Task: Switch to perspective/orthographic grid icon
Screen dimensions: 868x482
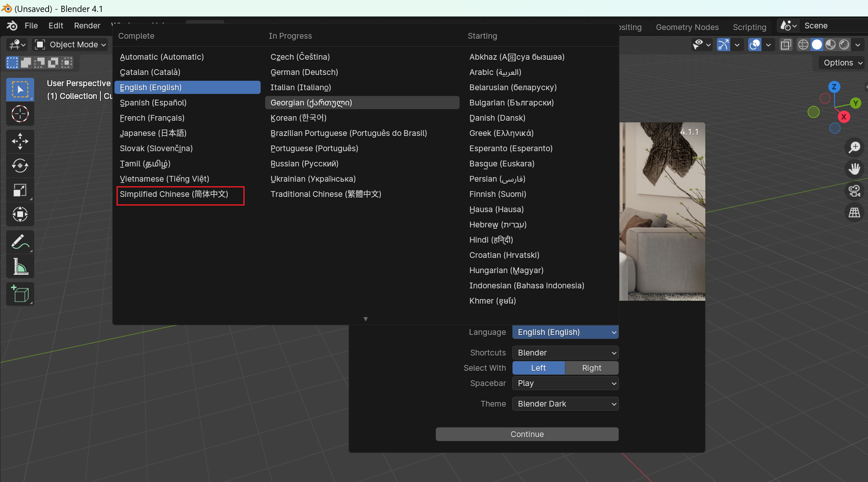Action: (x=854, y=213)
